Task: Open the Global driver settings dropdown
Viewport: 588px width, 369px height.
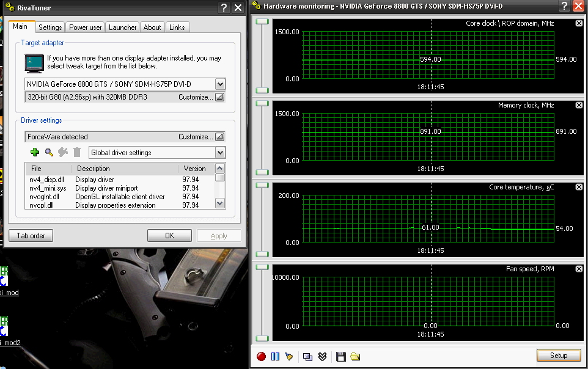Action: pyautogui.click(x=220, y=152)
